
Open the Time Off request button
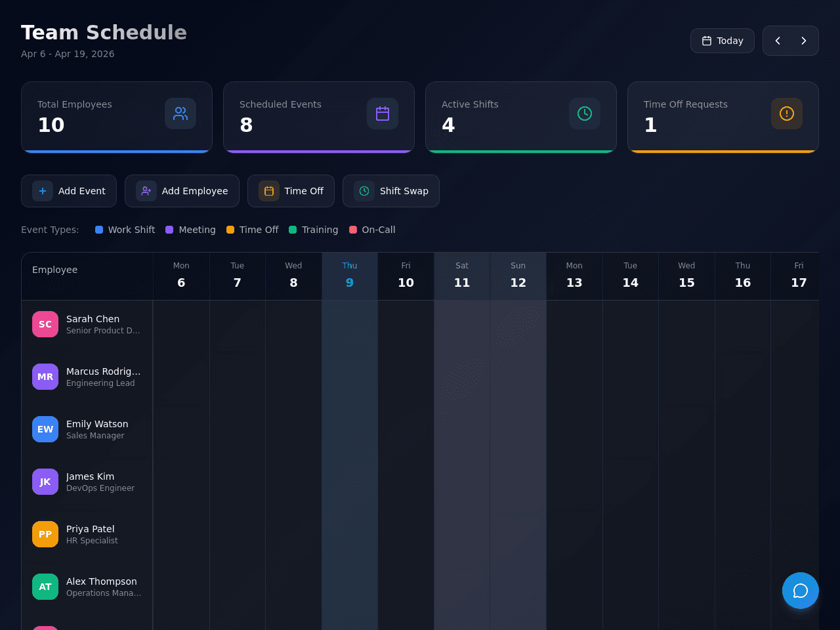291,191
